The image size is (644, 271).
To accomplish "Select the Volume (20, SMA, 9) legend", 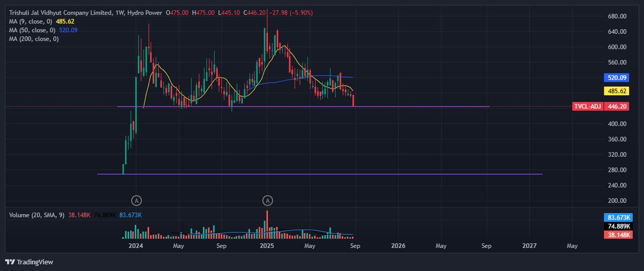I will (x=37, y=215).
